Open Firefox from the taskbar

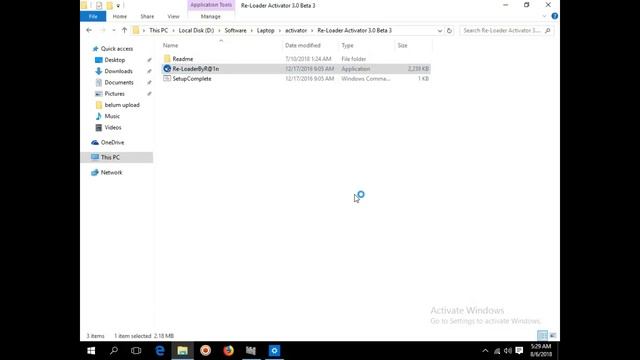pyautogui.click(x=228, y=351)
